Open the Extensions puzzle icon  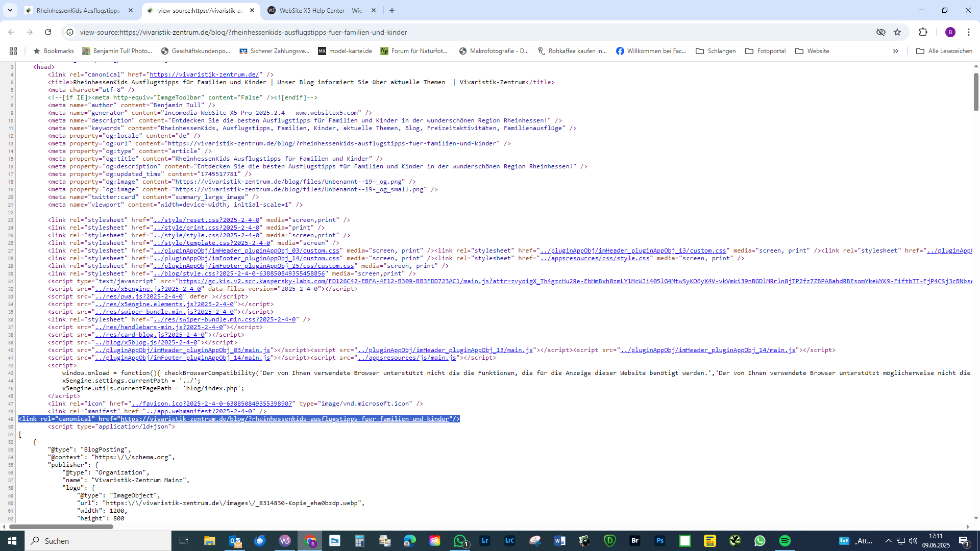point(923,32)
